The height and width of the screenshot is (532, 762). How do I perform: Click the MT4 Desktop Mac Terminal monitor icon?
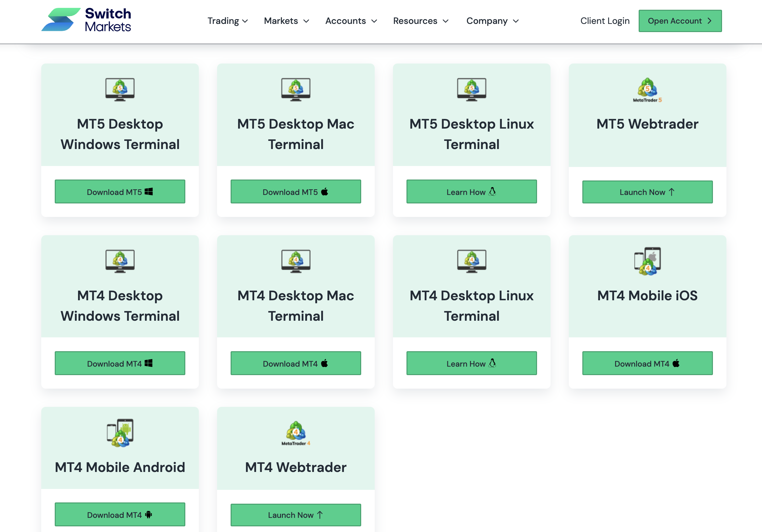pos(296,261)
